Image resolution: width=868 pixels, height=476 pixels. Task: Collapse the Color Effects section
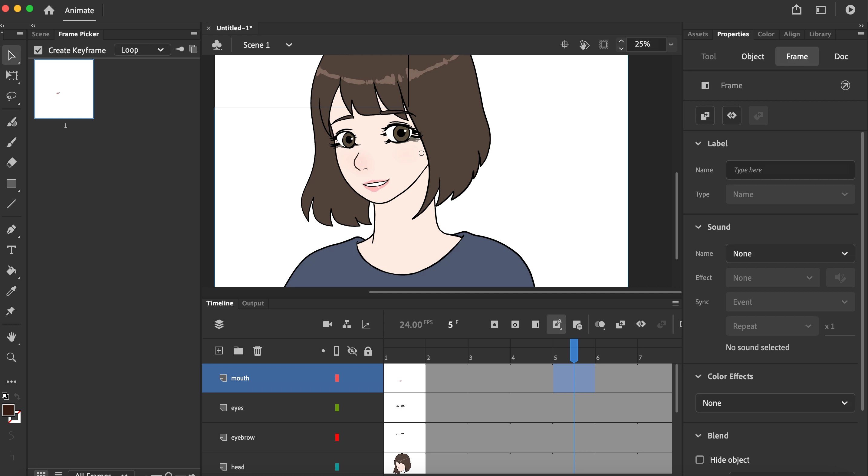point(698,377)
